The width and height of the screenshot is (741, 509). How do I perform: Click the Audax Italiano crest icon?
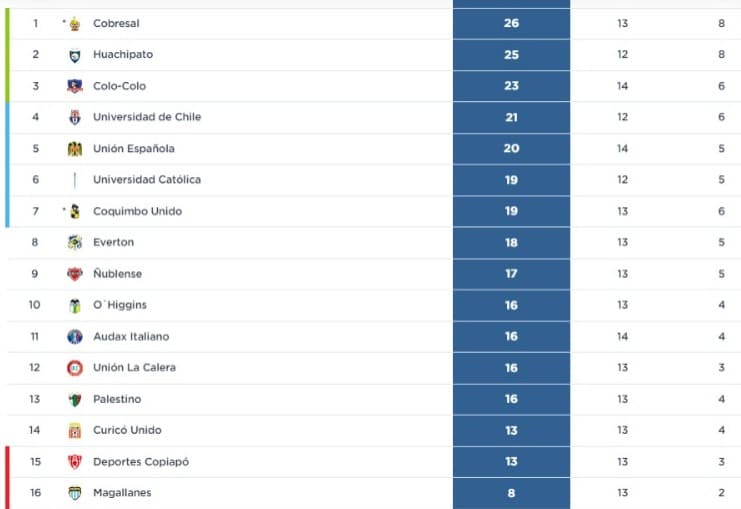coord(75,336)
